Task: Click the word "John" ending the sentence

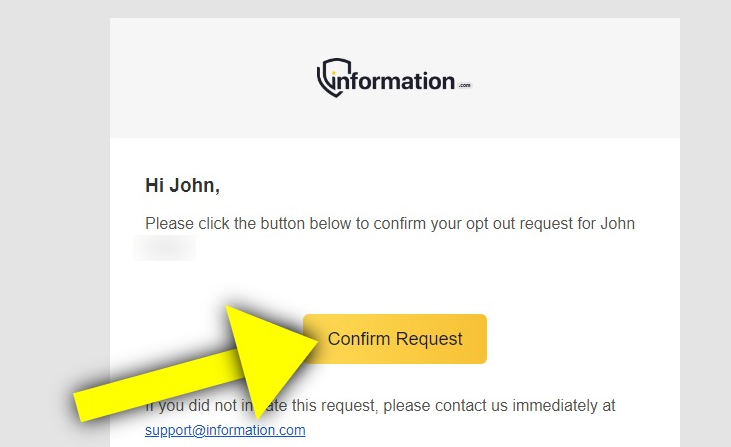Action: (x=617, y=223)
